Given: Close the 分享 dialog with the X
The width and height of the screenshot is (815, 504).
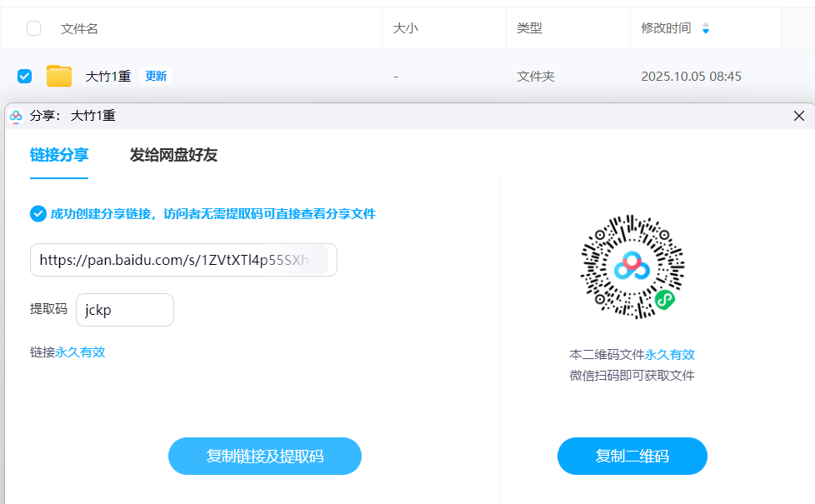Looking at the screenshot, I should pos(798,117).
